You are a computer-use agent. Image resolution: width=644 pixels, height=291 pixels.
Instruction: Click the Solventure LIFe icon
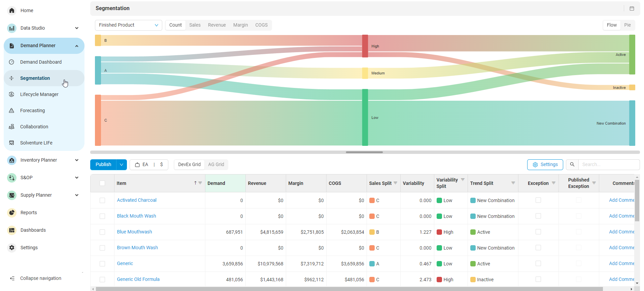[11, 143]
